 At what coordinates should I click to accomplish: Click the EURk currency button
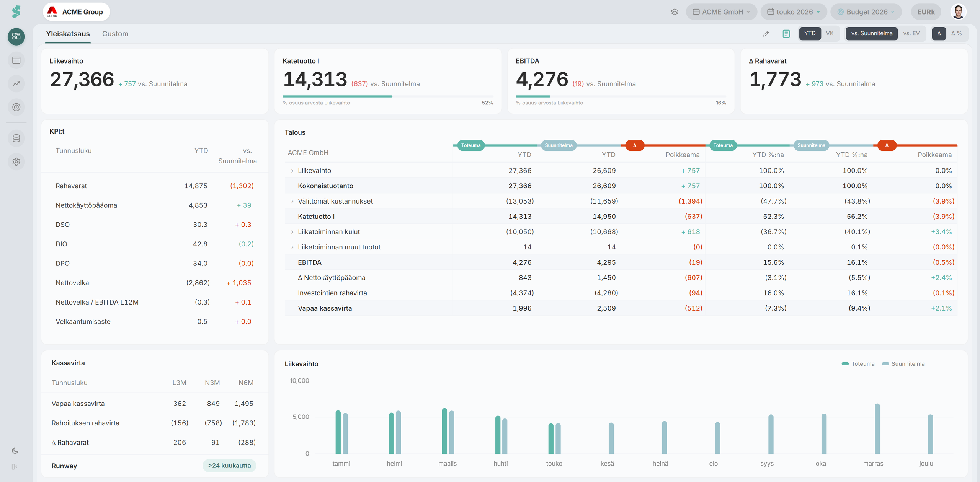(926, 12)
